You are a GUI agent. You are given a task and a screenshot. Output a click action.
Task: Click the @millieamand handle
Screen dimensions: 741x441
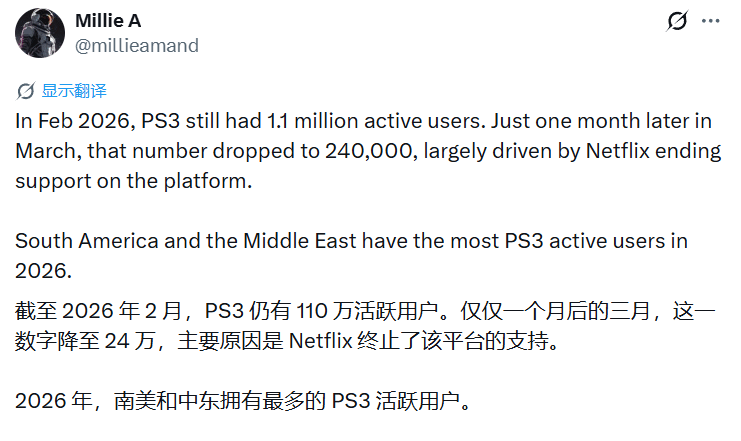[137, 45]
